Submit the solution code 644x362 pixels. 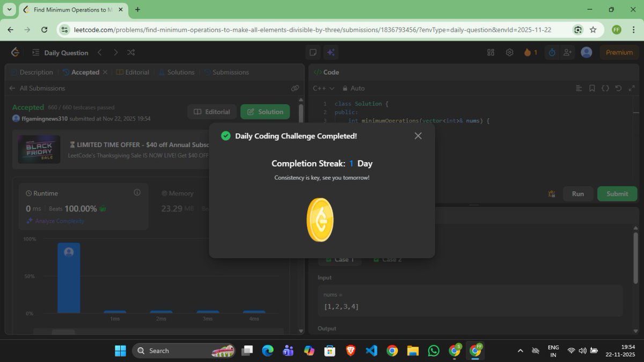[x=617, y=194]
